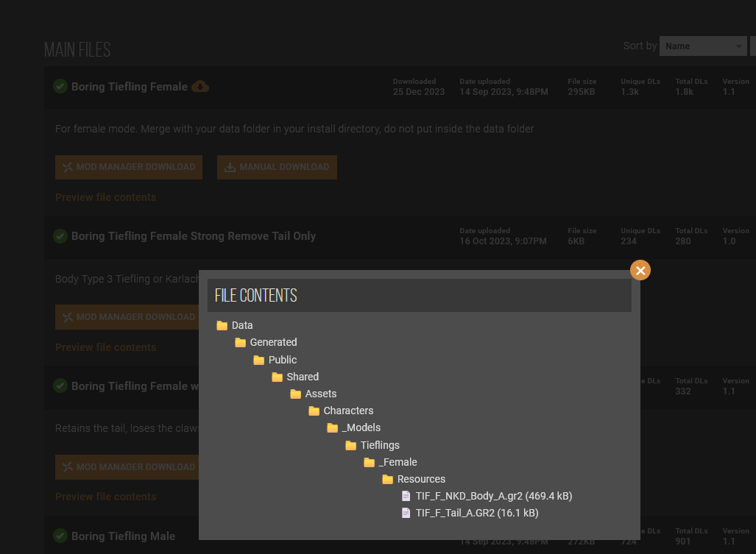The image size is (756, 554).
Task: Click green checkmark beside Boring Tiefling Male
Action: click(60, 536)
